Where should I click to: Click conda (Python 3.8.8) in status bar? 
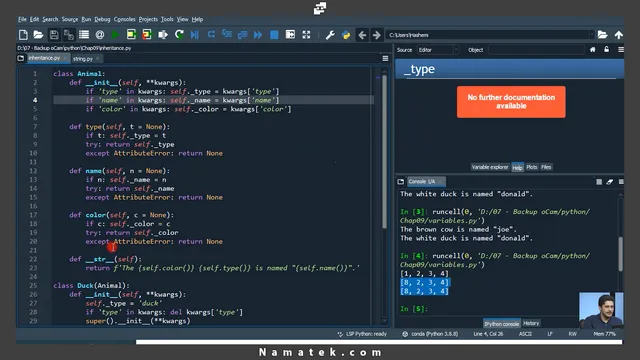tap(430, 334)
